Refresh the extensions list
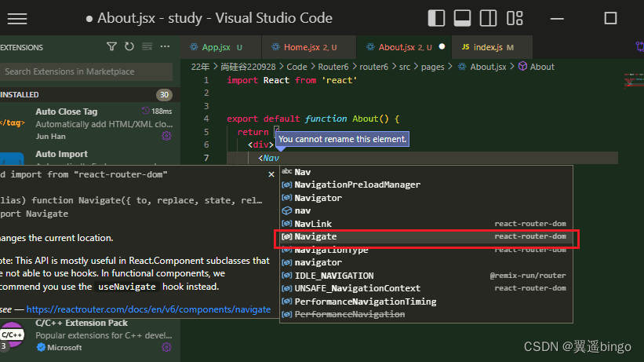Image resolution: width=644 pixels, height=362 pixels. (129, 46)
